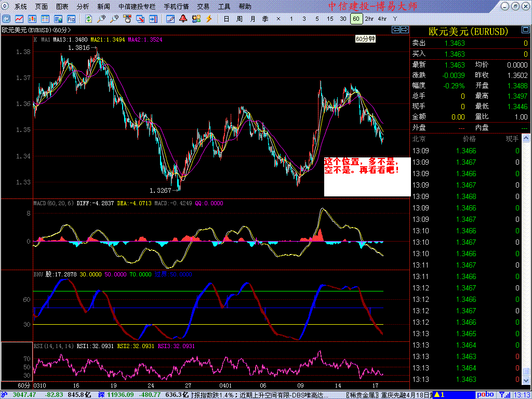Select the 30 minute period

pyautogui.click(x=343, y=19)
